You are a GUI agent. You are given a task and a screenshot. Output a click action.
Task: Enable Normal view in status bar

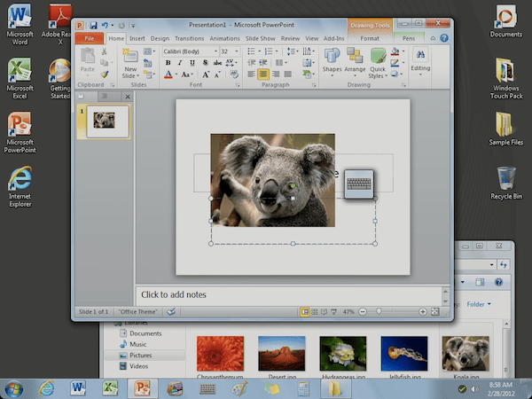[305, 312]
